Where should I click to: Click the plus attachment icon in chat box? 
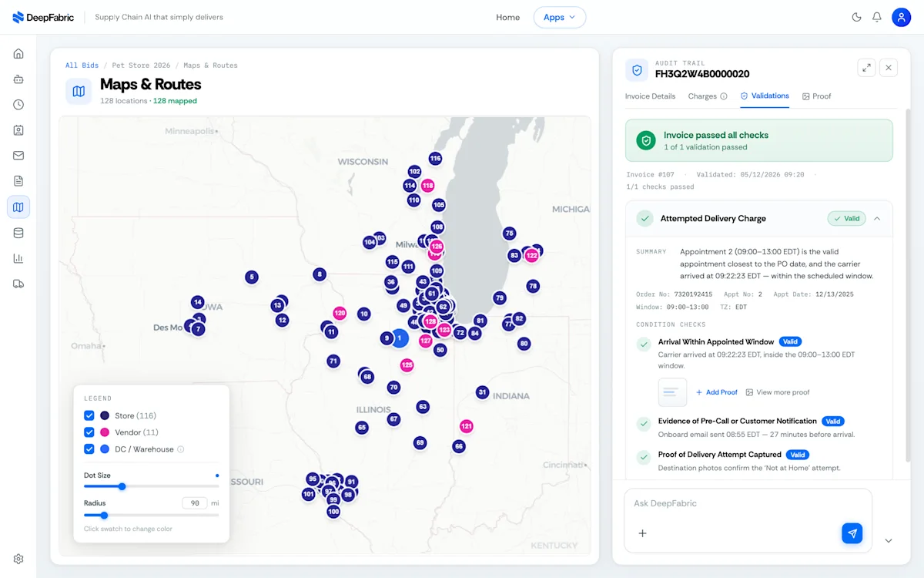pyautogui.click(x=643, y=533)
